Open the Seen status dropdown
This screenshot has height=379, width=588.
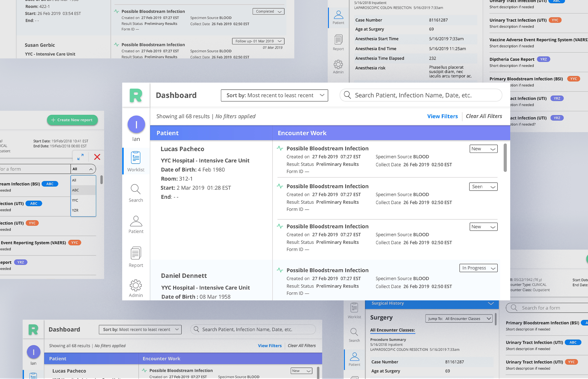click(x=483, y=187)
